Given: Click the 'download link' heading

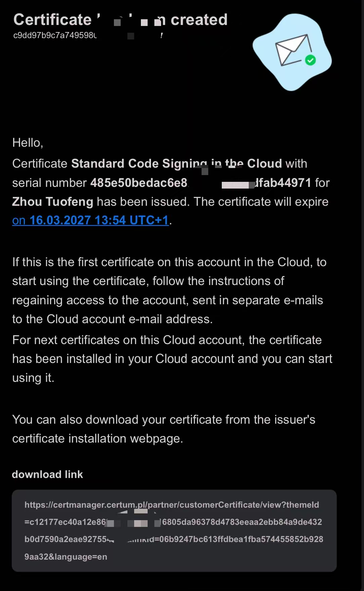Looking at the screenshot, I should point(48,474).
